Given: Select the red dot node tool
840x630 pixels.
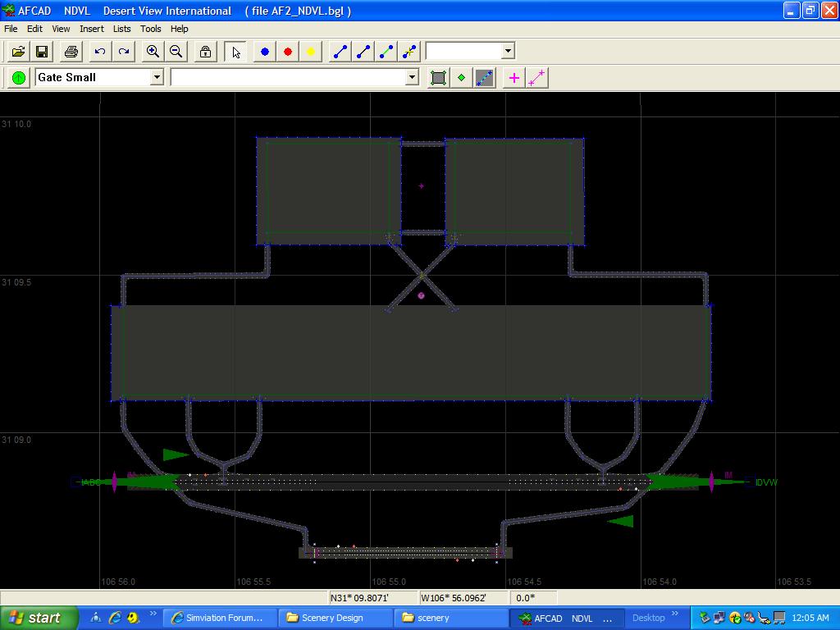Looking at the screenshot, I should coord(288,52).
